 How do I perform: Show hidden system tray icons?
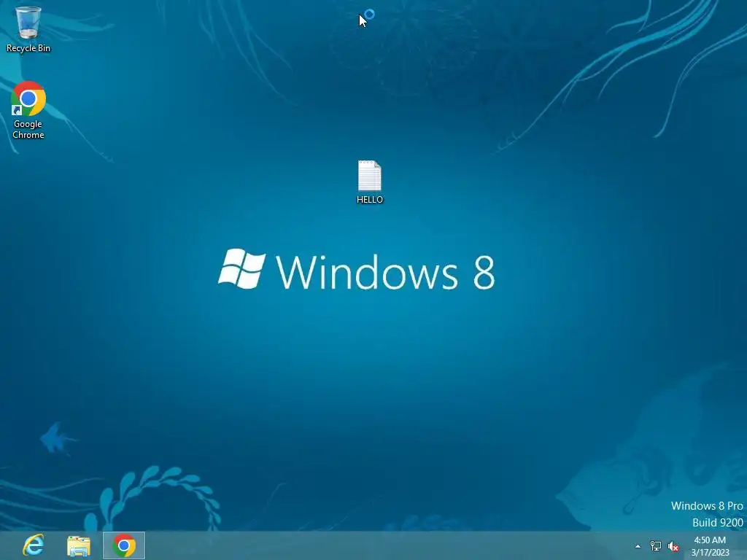(x=638, y=546)
